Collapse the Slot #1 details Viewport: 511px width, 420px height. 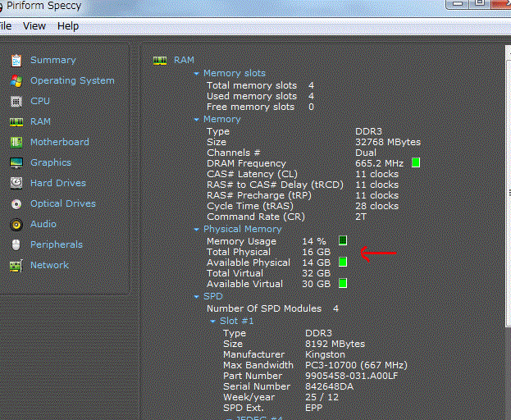coord(212,322)
